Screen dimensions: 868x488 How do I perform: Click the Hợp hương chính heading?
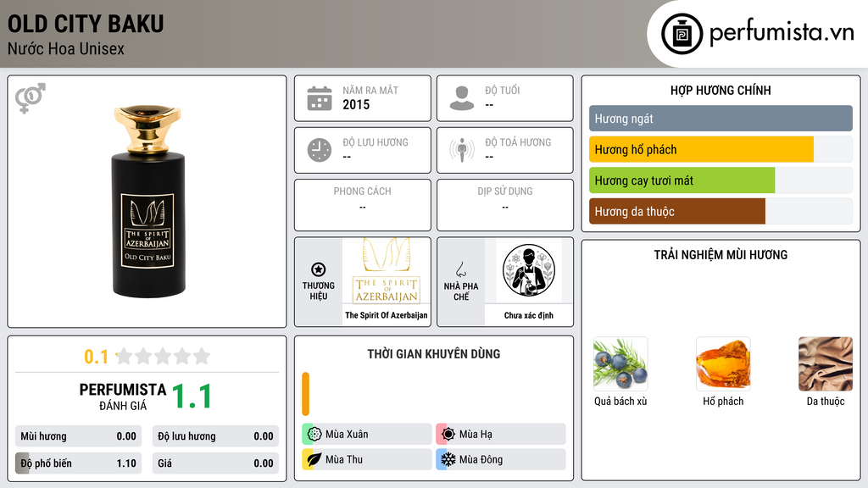pyautogui.click(x=721, y=90)
